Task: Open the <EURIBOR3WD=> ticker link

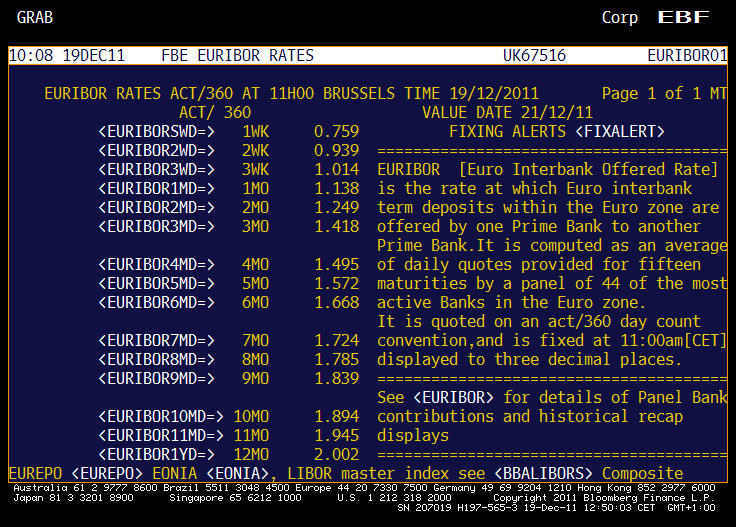Action: (157, 169)
